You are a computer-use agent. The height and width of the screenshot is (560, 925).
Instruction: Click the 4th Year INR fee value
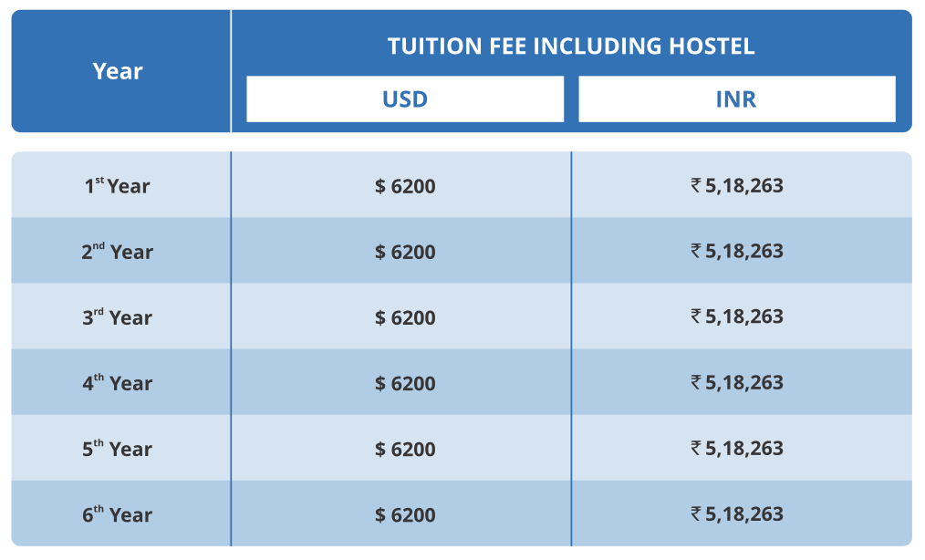[737, 382]
